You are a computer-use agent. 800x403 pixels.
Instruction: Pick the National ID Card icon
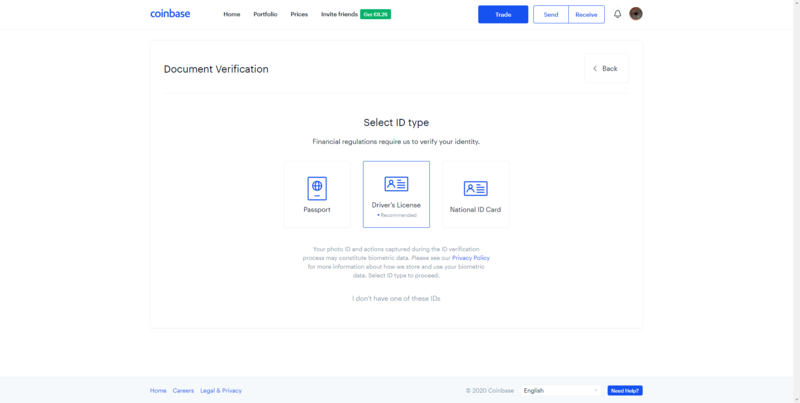point(476,188)
